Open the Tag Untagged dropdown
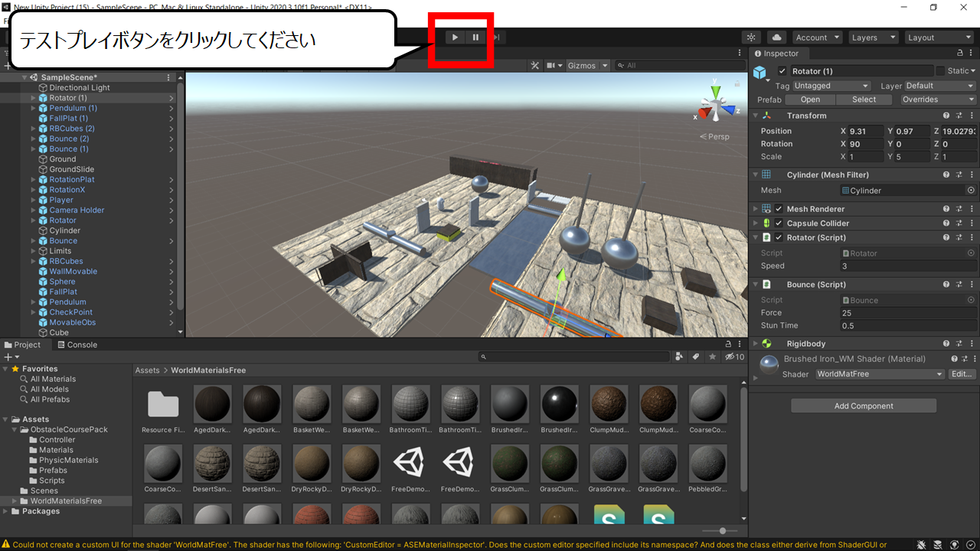The height and width of the screenshot is (551, 980). [831, 86]
